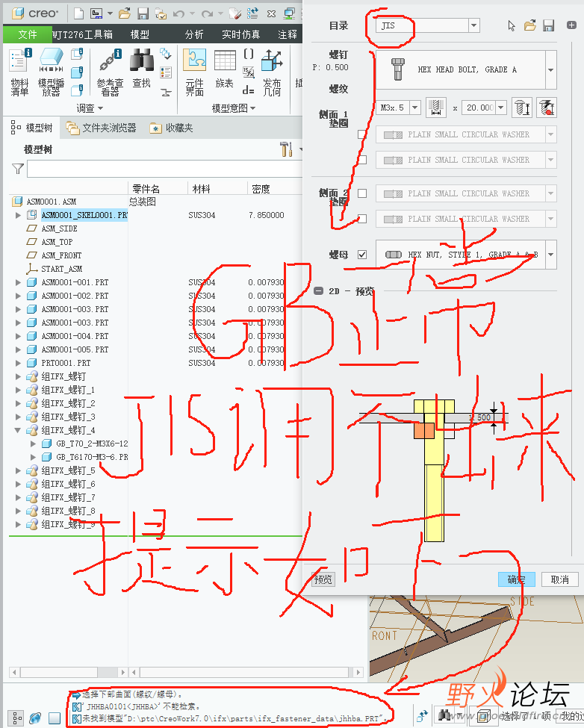Viewport: 584px width, 728px height.
Task: Create a new file in quick access toolbar
Action: coord(79,13)
